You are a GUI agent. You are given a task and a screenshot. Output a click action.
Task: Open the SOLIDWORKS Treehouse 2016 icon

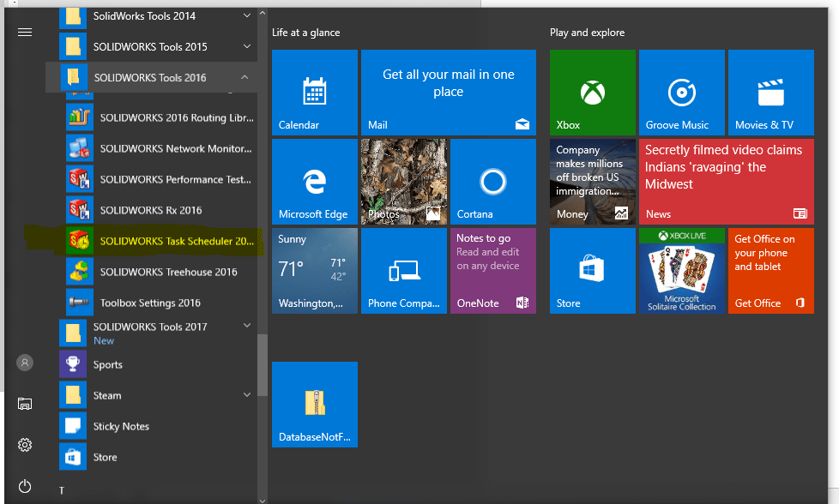[80, 272]
